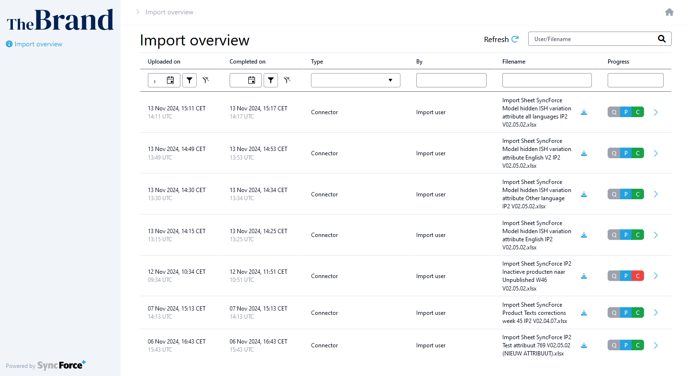This screenshot has width=688, height=376.
Task: Click the Progress filter input
Action: tap(635, 80)
